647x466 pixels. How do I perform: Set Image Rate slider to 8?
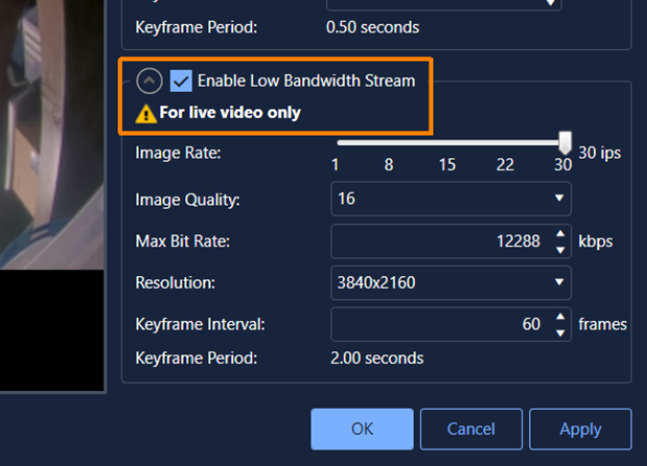click(x=388, y=143)
